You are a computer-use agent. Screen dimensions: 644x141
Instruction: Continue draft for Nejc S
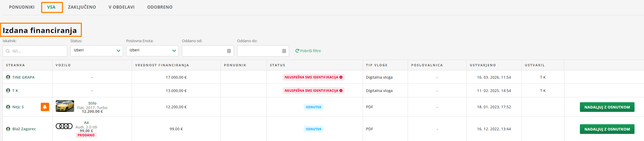coord(607,107)
